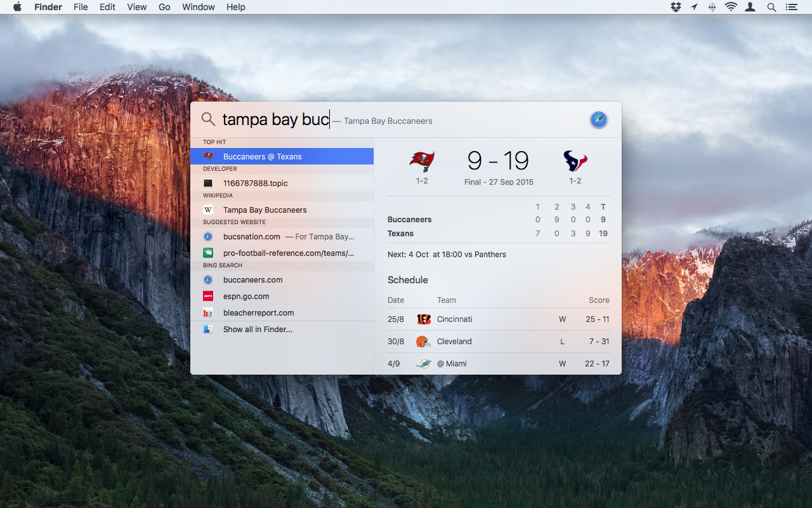The height and width of the screenshot is (508, 812).
Task: Click the Schedule heading
Action: 408,280
